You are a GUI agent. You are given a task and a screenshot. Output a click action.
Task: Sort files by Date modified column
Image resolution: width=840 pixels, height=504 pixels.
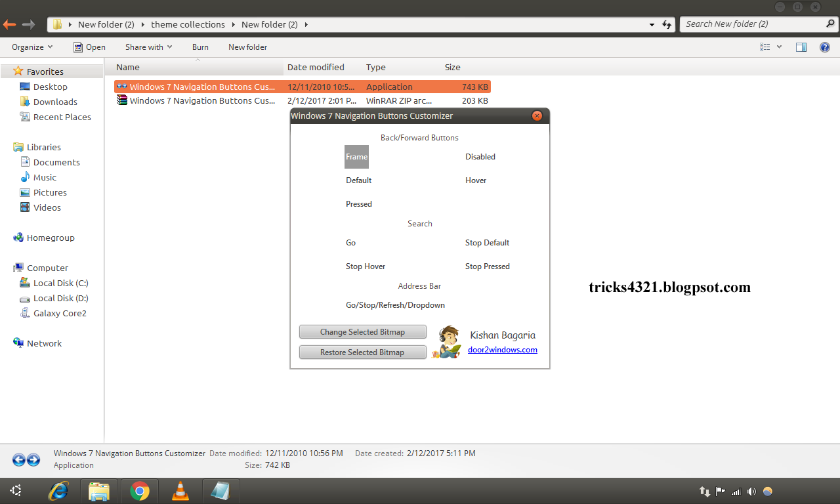tap(316, 67)
